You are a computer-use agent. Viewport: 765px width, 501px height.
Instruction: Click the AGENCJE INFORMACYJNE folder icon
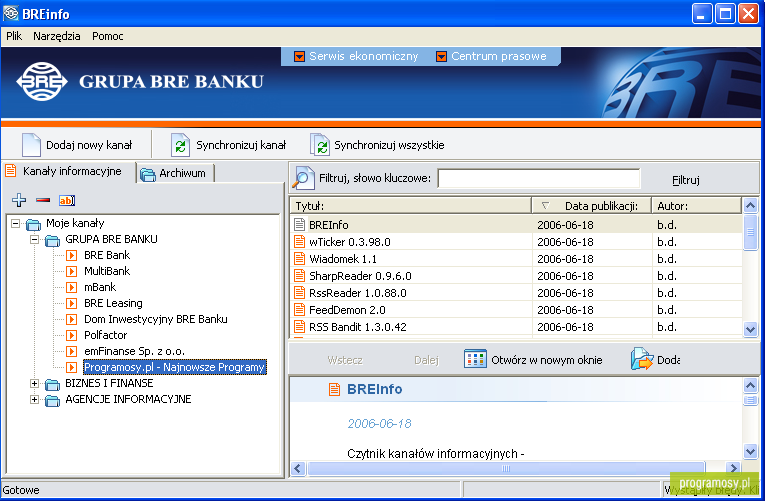click(52, 401)
